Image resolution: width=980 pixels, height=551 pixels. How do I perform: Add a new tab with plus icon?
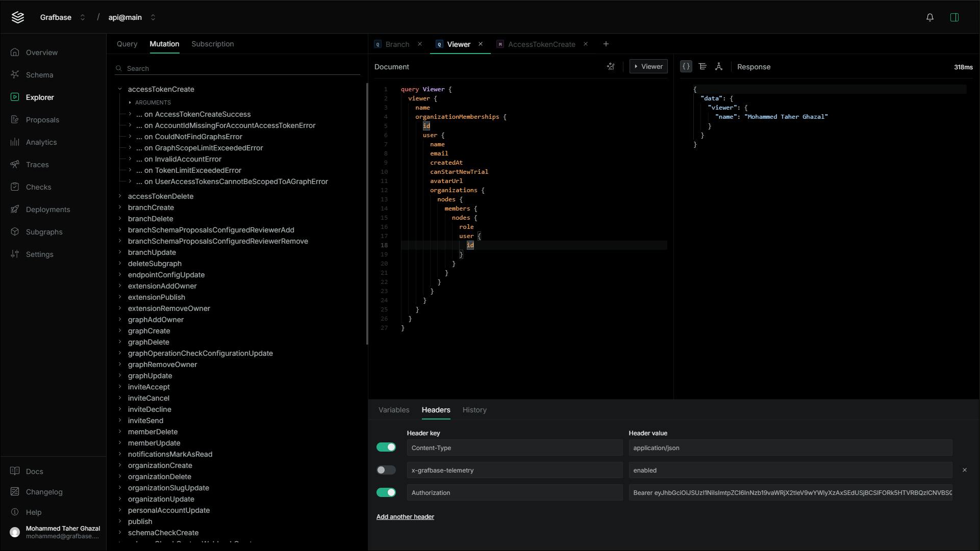click(606, 44)
